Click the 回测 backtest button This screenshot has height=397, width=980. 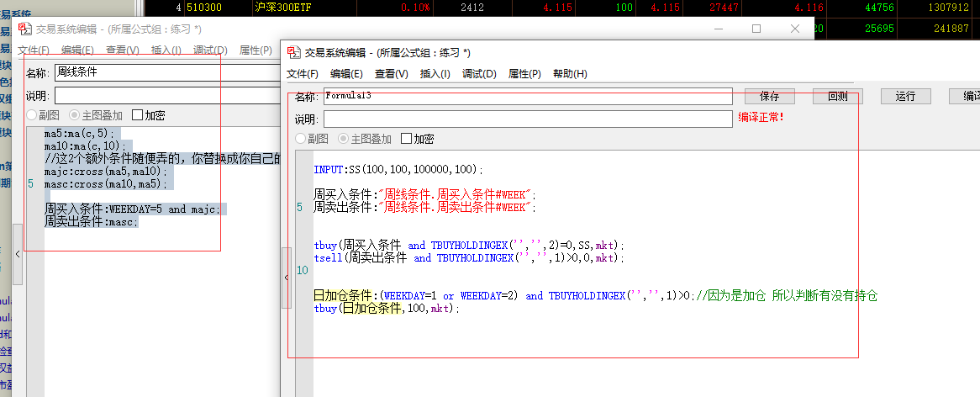tap(837, 96)
